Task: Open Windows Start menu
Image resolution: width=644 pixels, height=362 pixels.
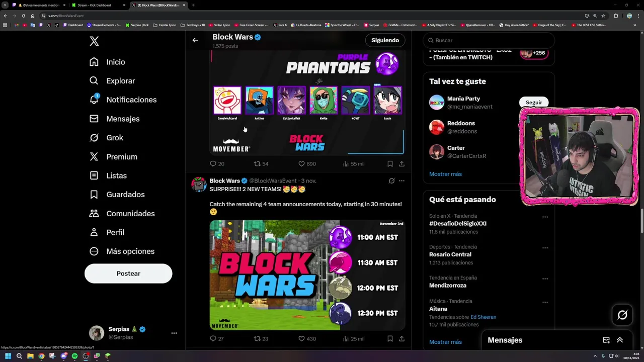Action: [x=8, y=356]
